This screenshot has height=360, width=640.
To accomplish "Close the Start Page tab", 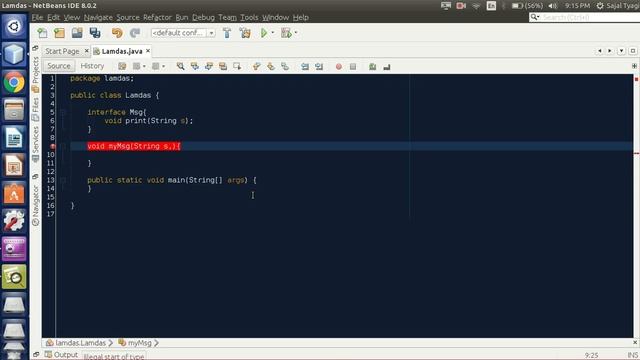I will click(x=87, y=51).
